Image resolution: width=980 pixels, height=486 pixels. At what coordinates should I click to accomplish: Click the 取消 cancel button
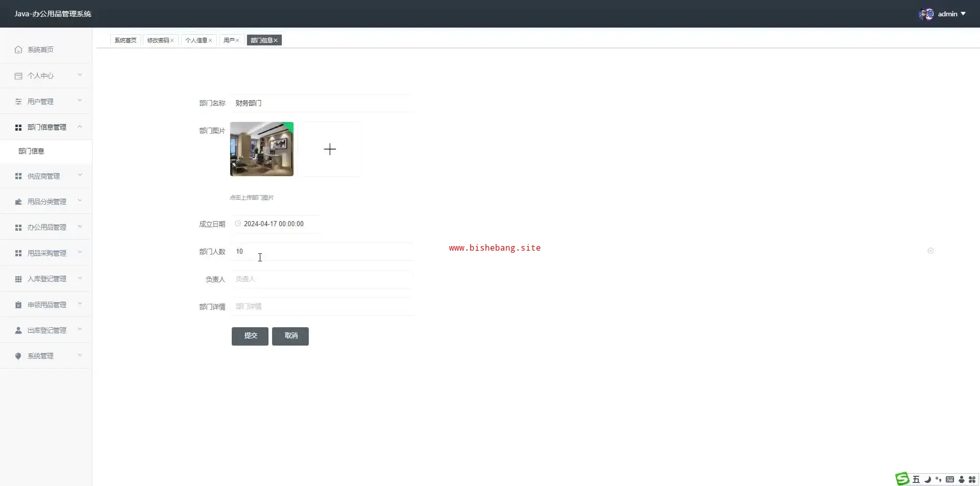point(290,336)
